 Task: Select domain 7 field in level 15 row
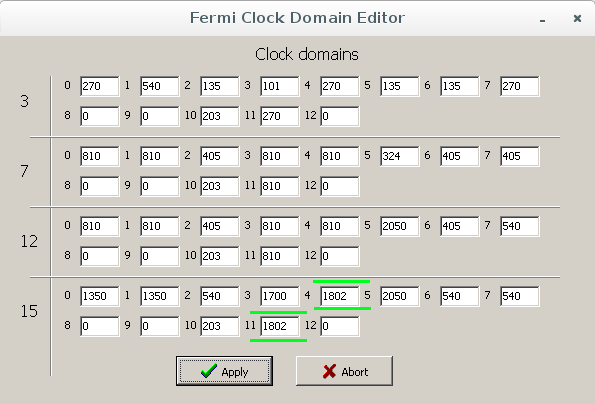tap(519, 296)
